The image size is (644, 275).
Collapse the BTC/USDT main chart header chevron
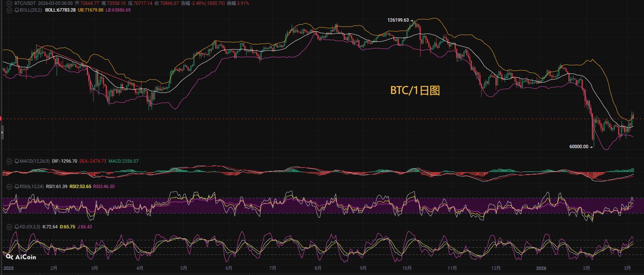tap(9, 3)
